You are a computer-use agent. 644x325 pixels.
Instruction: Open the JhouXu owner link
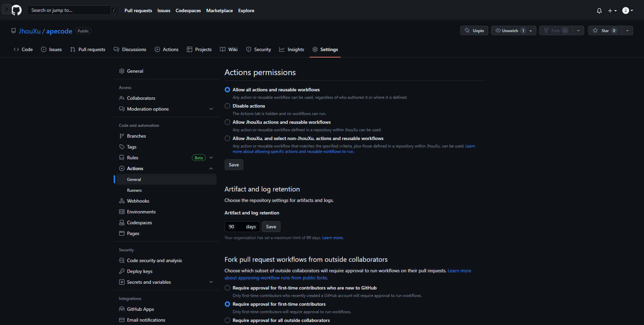click(29, 31)
